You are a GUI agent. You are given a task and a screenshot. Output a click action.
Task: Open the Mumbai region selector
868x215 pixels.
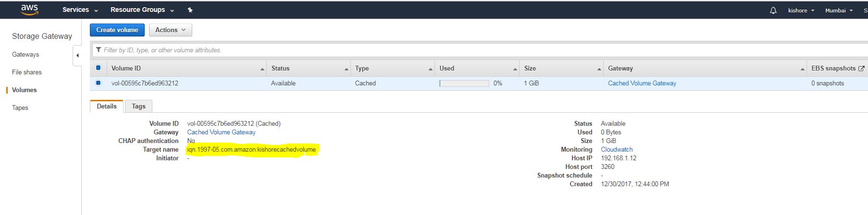tap(839, 10)
